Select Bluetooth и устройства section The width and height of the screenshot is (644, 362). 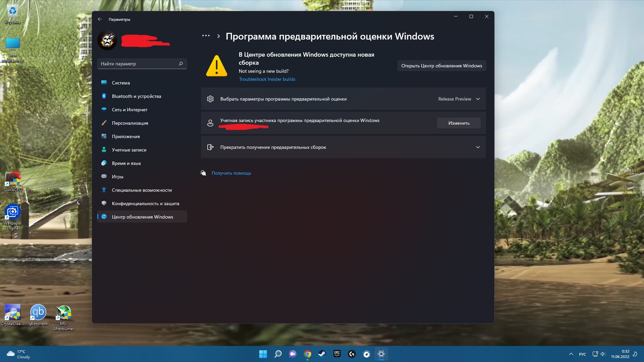(x=136, y=96)
